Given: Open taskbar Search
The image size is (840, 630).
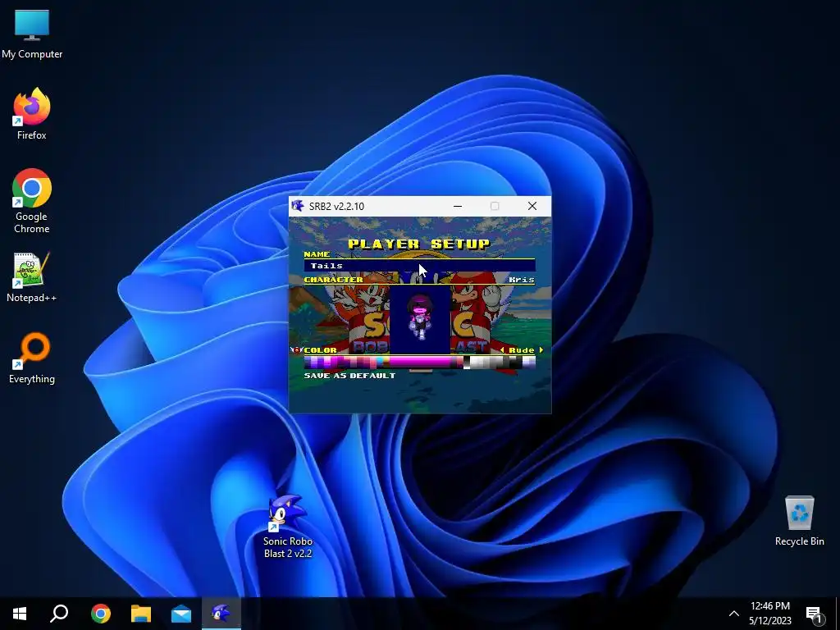Looking at the screenshot, I should pos(59,614).
